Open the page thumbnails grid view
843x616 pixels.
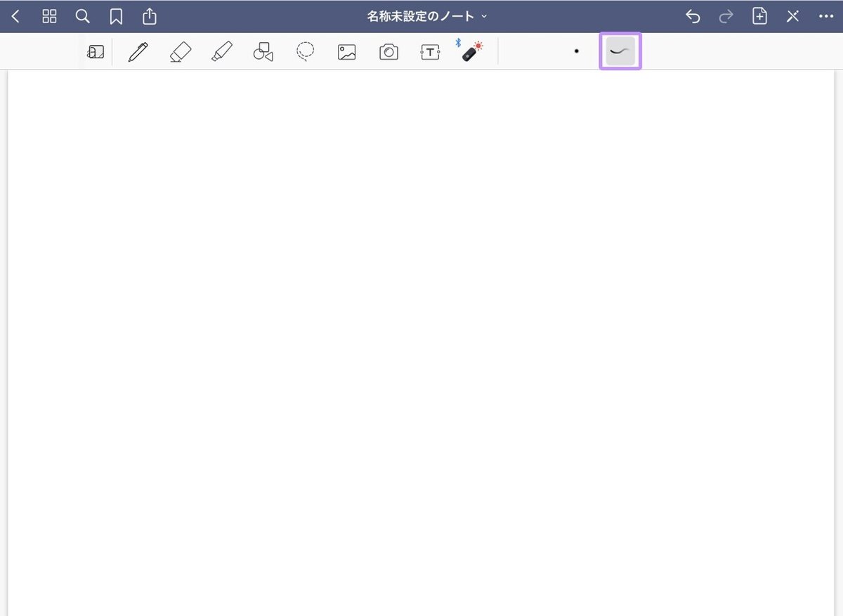click(49, 16)
